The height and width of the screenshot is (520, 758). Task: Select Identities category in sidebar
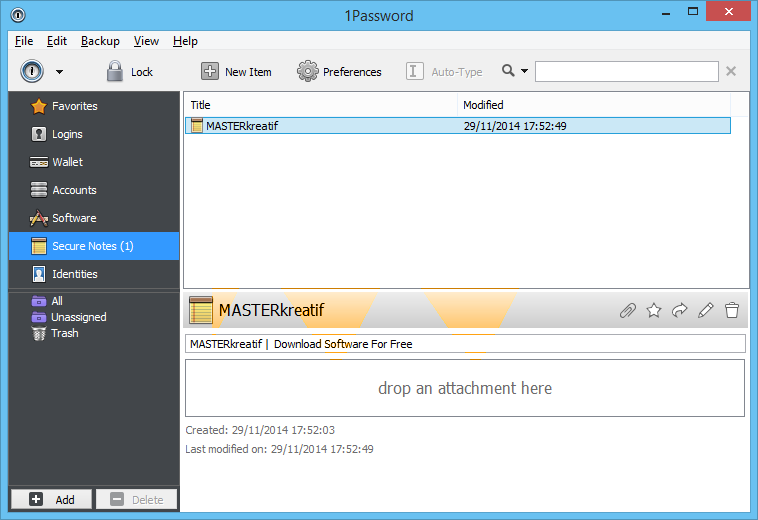(94, 274)
